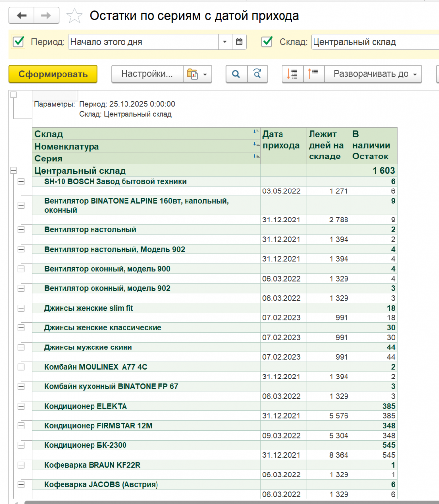
Task: Go back with the left arrow button
Action: click(22, 16)
